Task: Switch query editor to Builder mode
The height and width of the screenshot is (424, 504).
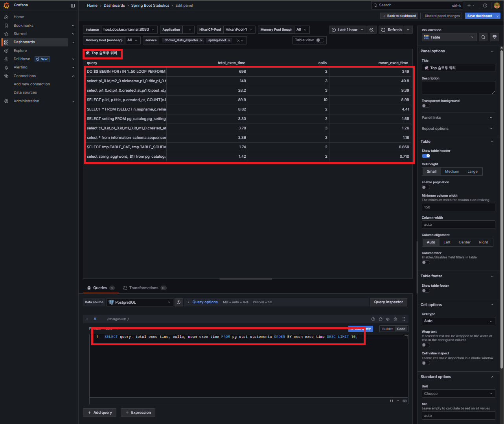Action: pos(387,329)
